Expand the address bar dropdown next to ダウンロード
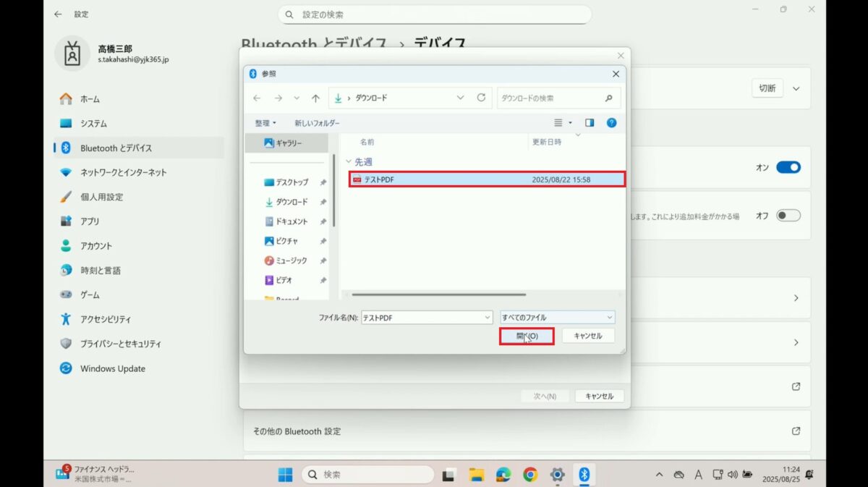868x487 pixels. tap(461, 98)
